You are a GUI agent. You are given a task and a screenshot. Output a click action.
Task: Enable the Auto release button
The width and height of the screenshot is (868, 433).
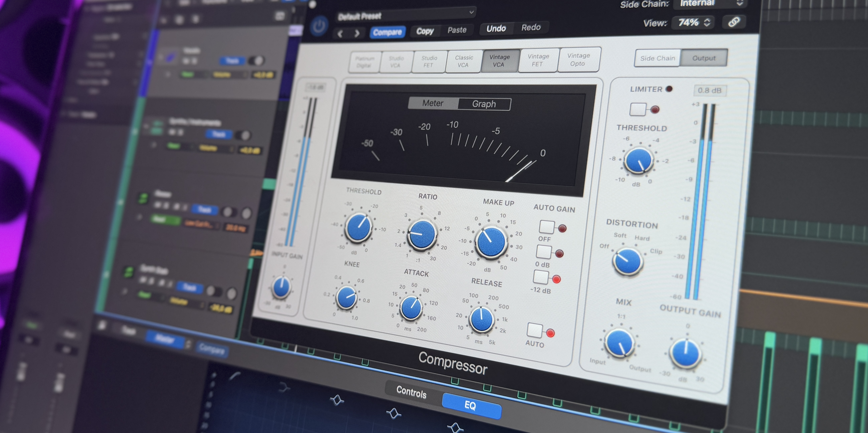[534, 330]
